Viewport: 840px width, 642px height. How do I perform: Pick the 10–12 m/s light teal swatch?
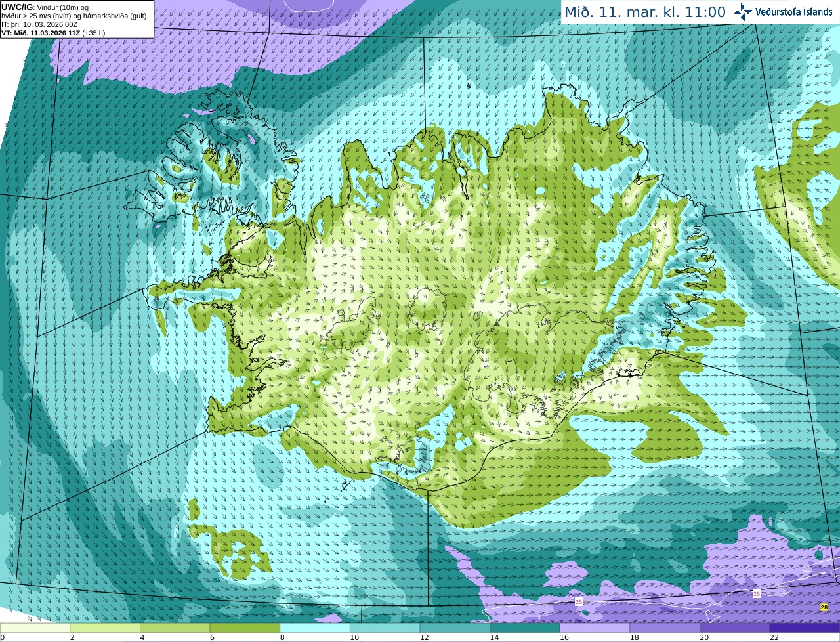tap(385, 628)
